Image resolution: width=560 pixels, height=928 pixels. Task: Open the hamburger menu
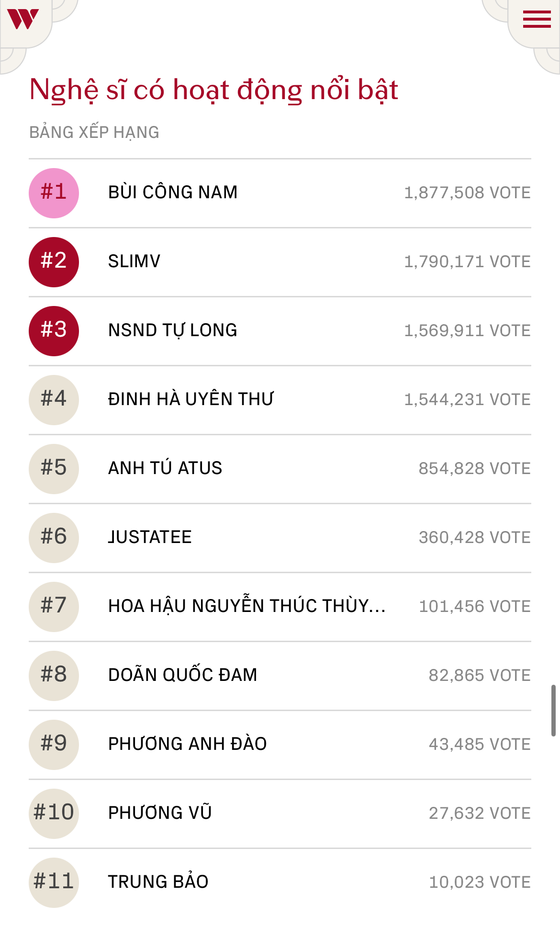pos(537,20)
